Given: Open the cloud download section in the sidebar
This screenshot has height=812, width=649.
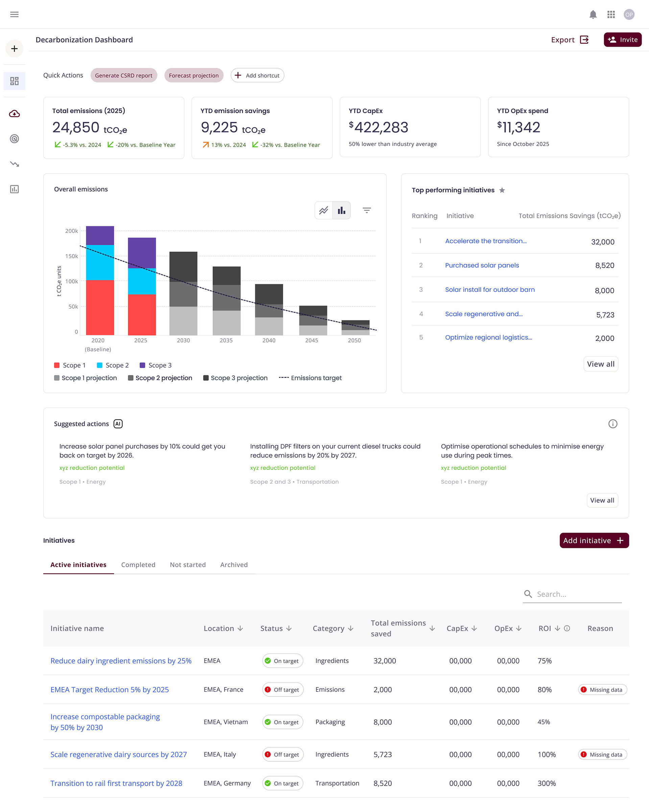Looking at the screenshot, I should point(14,113).
